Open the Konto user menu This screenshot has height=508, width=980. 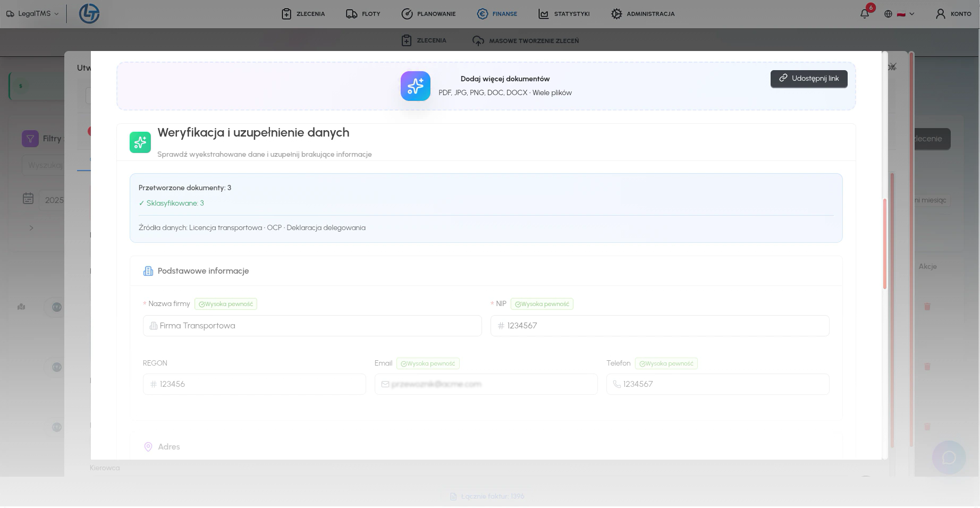(x=953, y=14)
